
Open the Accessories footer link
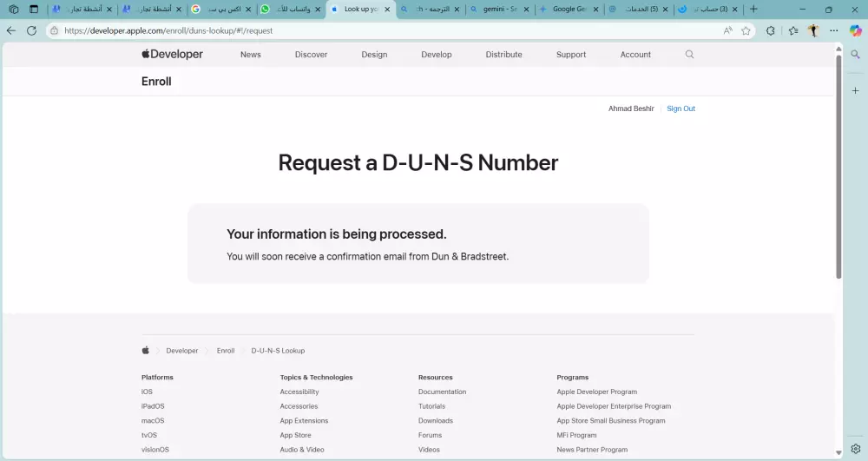coord(299,405)
